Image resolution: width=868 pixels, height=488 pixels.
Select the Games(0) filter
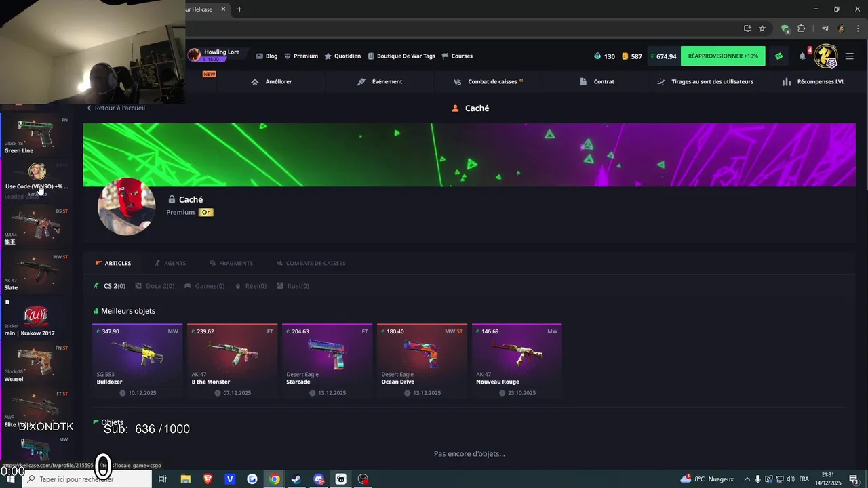(x=204, y=286)
